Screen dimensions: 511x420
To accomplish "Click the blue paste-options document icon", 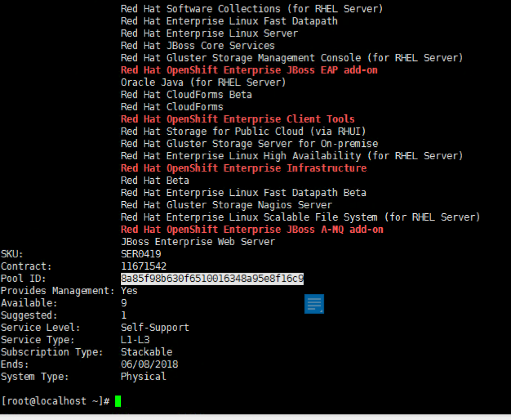I will tap(314, 304).
